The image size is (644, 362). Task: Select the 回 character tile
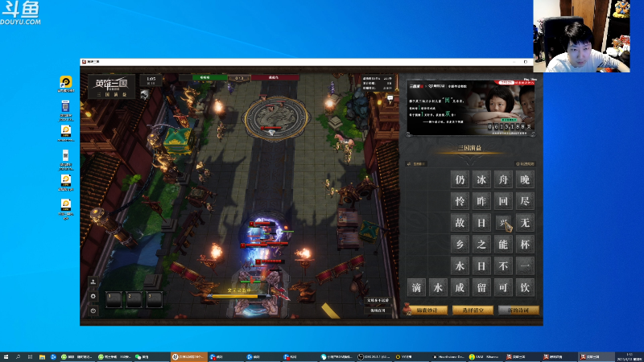(503, 201)
